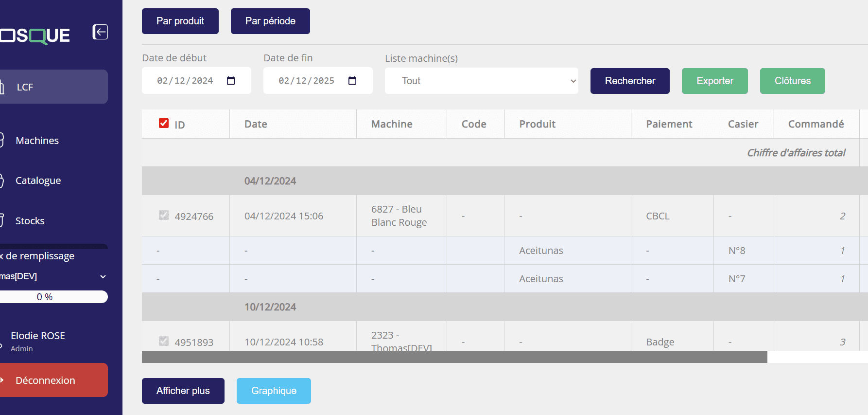
Task: Open the LCF menu item
Action: point(54,87)
